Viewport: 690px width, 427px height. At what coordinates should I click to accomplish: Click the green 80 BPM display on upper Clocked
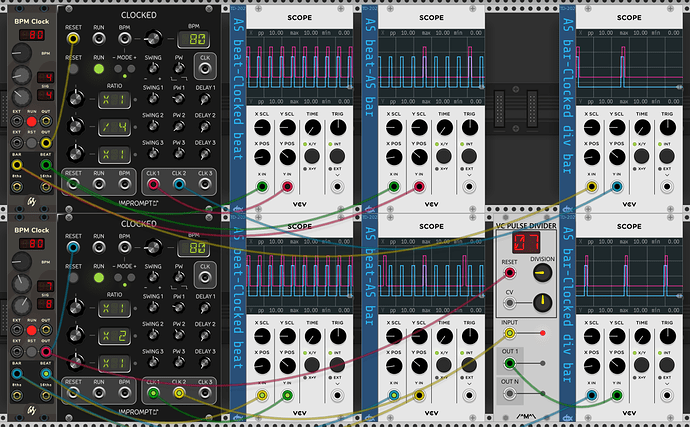pos(194,39)
